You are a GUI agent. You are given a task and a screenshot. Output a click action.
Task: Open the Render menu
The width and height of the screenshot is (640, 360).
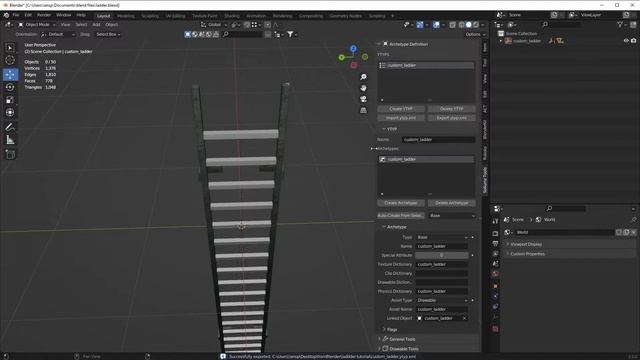[x=44, y=15]
